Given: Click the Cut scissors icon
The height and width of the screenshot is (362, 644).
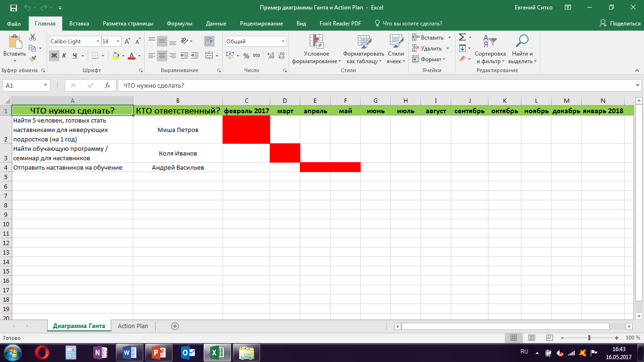Looking at the screenshot, I should click(33, 37).
